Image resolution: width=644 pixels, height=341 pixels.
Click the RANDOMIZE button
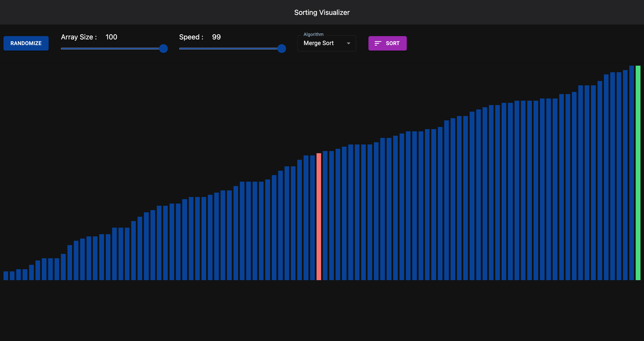[x=26, y=43]
